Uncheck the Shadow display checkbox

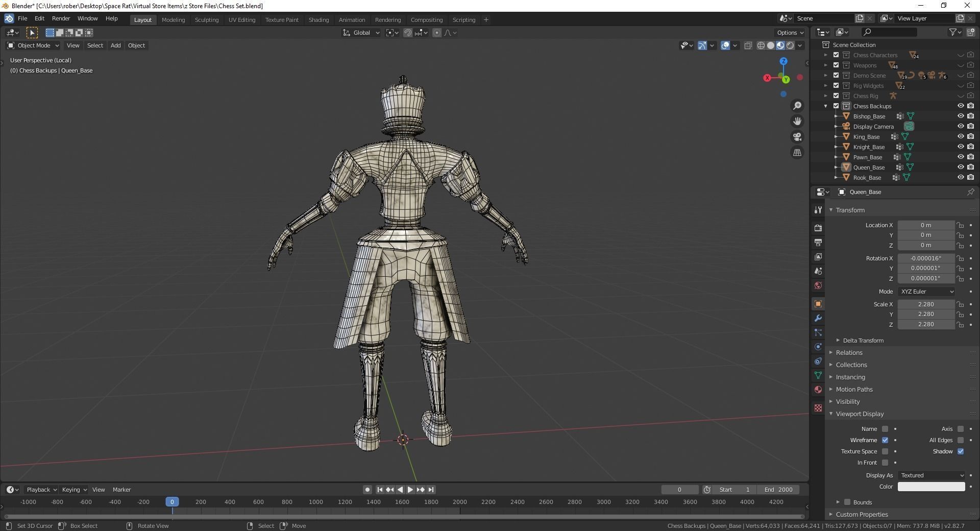coord(961,451)
